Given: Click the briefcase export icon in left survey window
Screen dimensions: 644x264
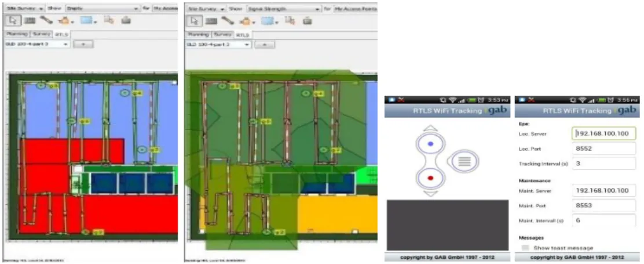Looking at the screenshot, I should click(x=126, y=20).
